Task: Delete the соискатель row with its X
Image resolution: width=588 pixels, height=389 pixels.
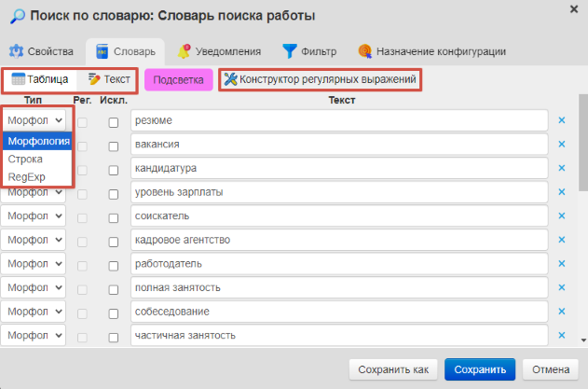Action: click(x=562, y=215)
